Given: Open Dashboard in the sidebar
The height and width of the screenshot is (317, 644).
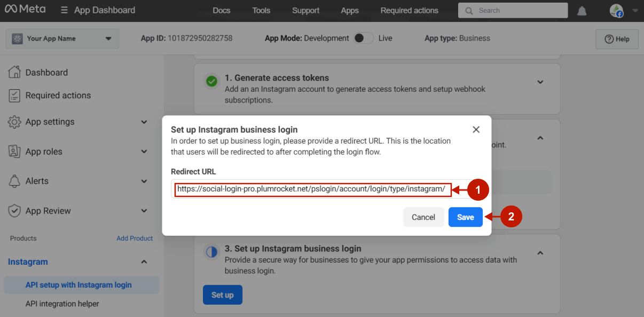Looking at the screenshot, I should (x=46, y=73).
